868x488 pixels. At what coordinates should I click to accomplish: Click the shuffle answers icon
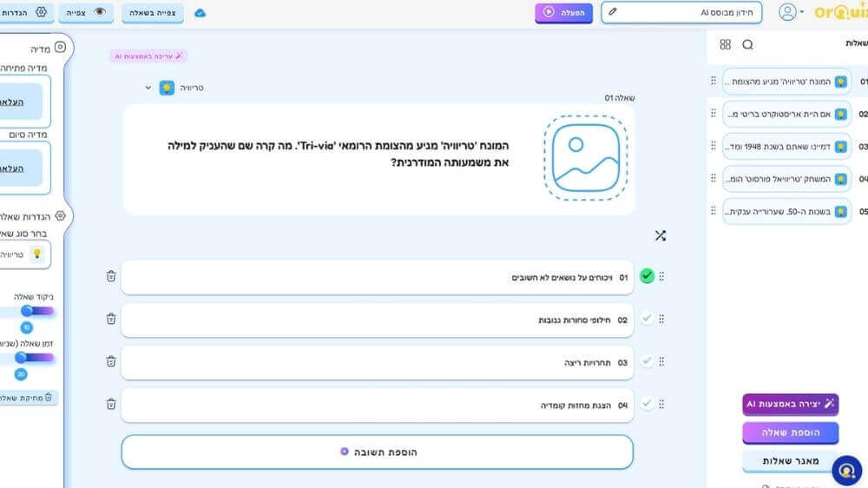(x=660, y=235)
